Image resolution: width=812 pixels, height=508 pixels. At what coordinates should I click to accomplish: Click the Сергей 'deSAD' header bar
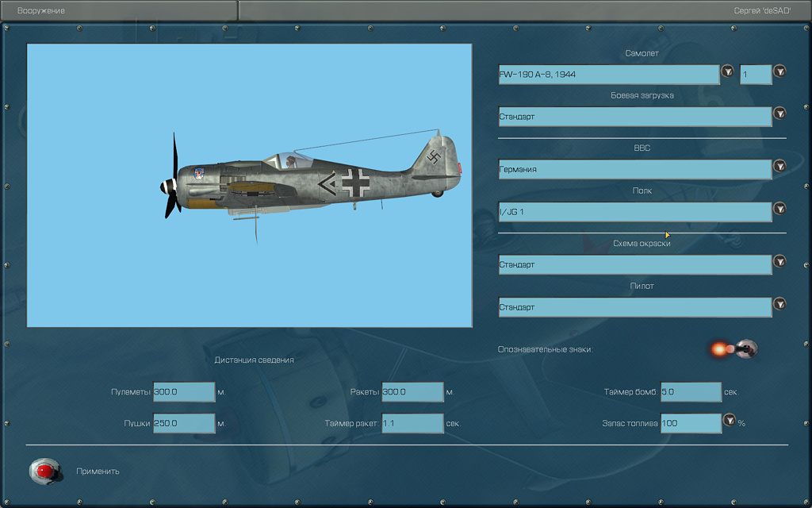(523, 11)
